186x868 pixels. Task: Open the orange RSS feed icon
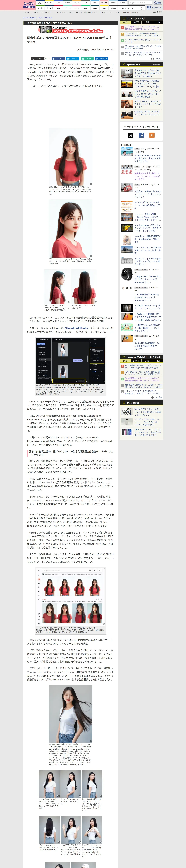click(152, 135)
